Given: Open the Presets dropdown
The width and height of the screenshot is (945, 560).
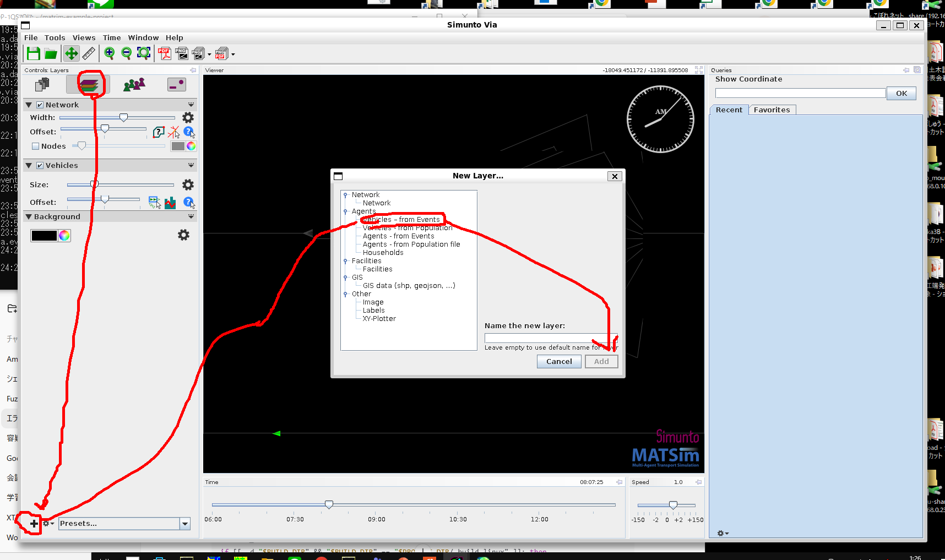Looking at the screenshot, I should tap(185, 524).
